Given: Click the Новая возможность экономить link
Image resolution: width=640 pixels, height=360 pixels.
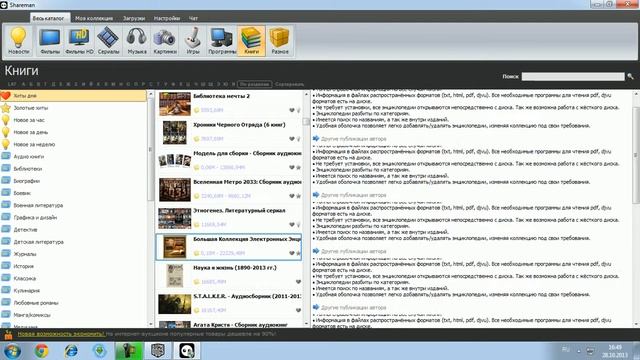Looking at the screenshot, I should pos(61,334).
